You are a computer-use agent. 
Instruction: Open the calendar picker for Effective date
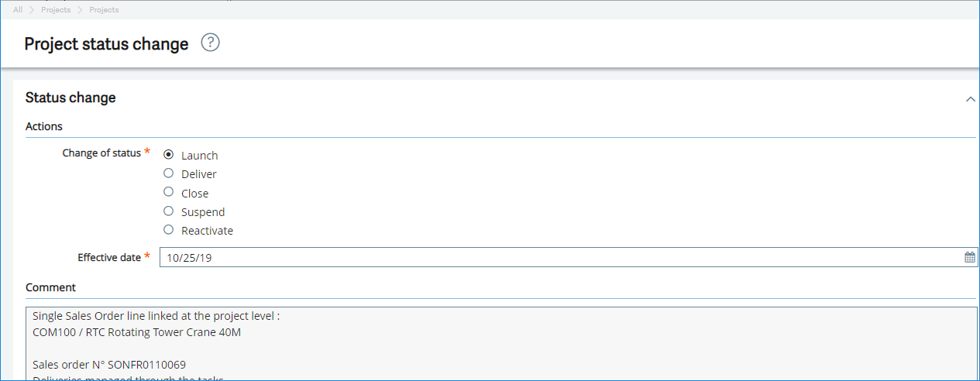click(970, 258)
